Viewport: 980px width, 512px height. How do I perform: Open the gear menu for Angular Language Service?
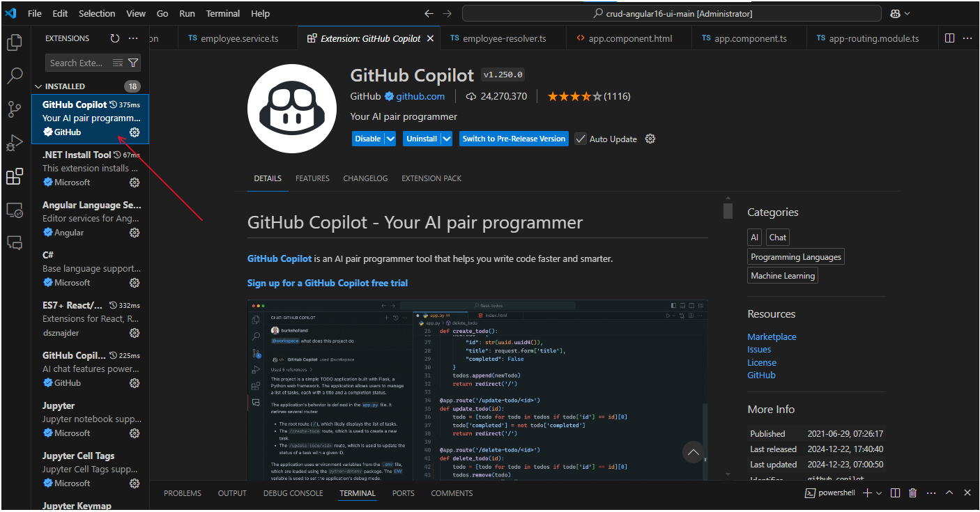pyautogui.click(x=135, y=233)
